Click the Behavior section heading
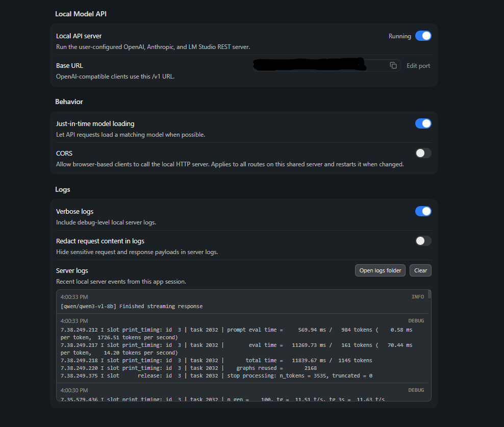This screenshot has height=427, width=504. coord(69,102)
